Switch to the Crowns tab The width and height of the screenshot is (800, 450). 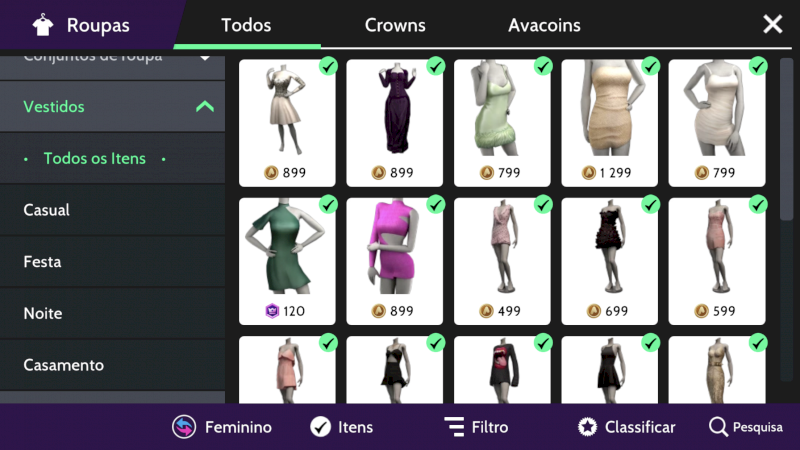coord(395,25)
